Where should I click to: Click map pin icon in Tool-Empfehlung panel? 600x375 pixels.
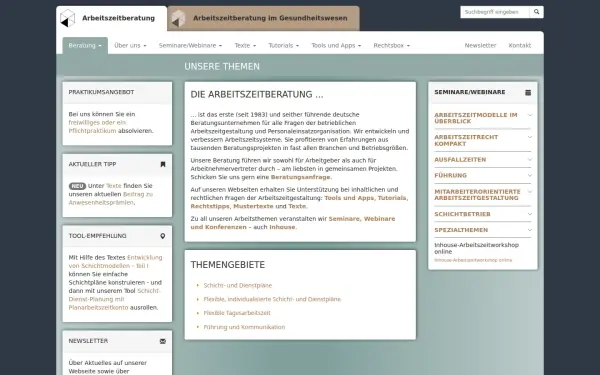click(163, 236)
